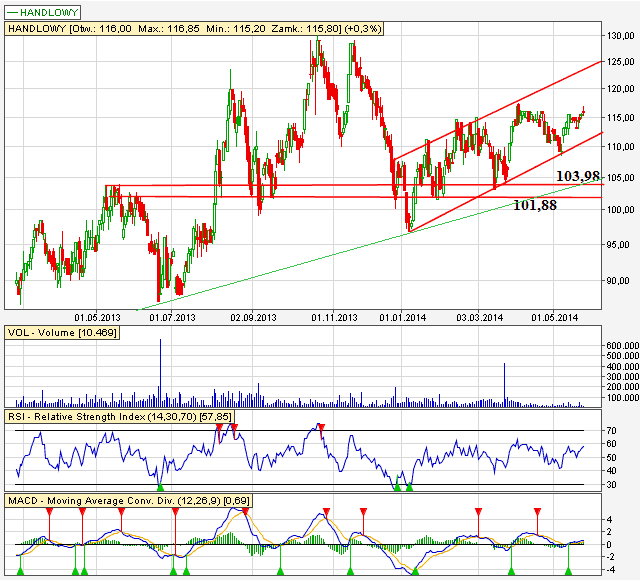Click the RSI 70 level label

[x=611, y=431]
